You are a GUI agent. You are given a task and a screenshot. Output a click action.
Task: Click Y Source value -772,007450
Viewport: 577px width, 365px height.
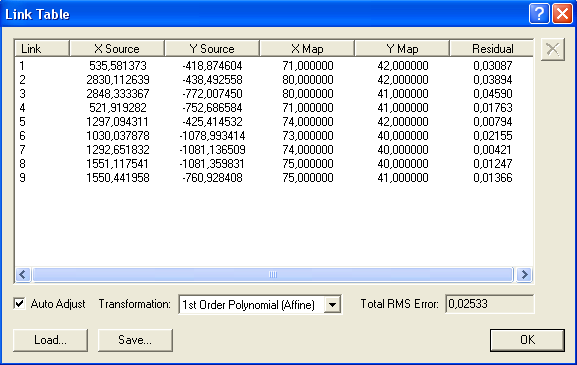point(212,94)
